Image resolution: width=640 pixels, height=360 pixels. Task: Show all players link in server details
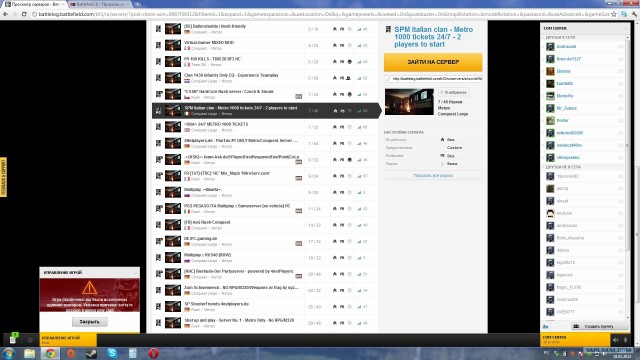(x=433, y=176)
